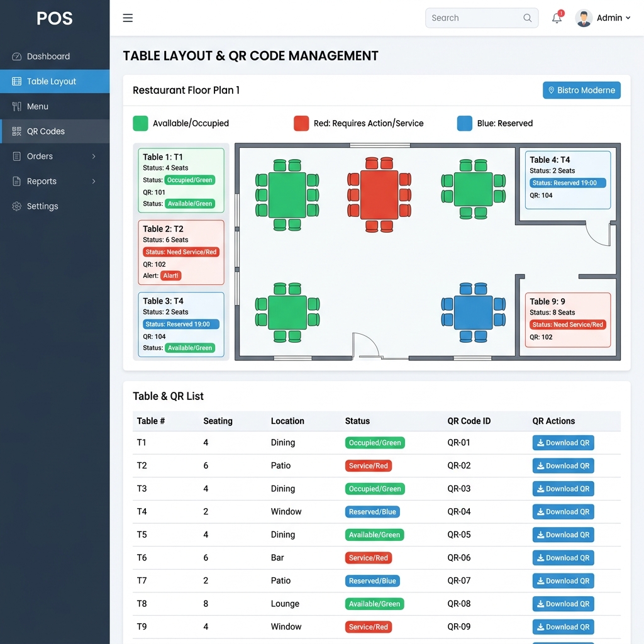Click the search magnifier icon
Viewport: 644px width, 644px height.
528,18
